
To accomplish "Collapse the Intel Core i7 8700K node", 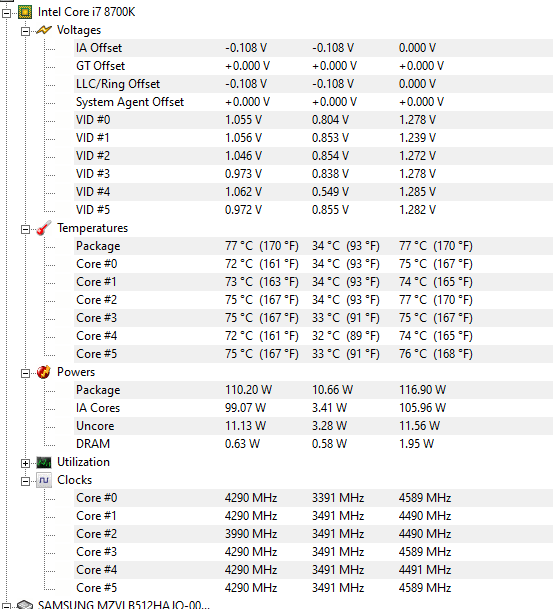I will tap(7, 13).
